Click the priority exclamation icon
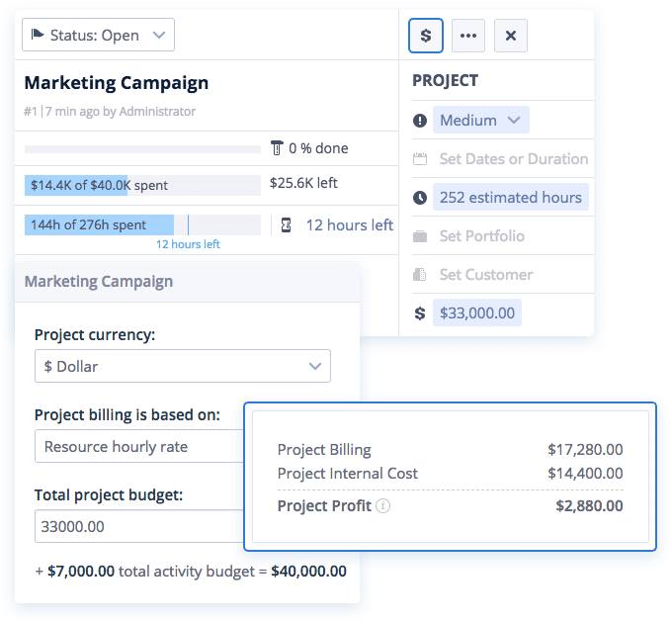Screen dimensions: 672x623 (x=420, y=121)
